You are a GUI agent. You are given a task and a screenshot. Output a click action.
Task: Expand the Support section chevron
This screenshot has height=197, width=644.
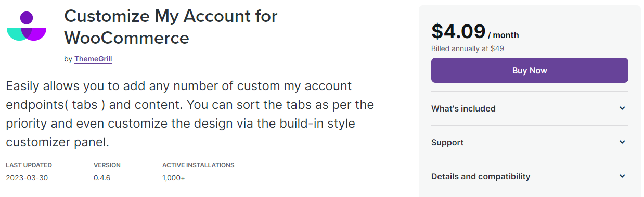(x=622, y=142)
